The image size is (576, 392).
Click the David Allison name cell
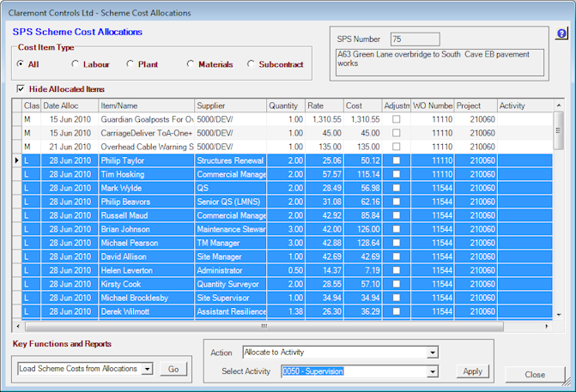click(147, 256)
